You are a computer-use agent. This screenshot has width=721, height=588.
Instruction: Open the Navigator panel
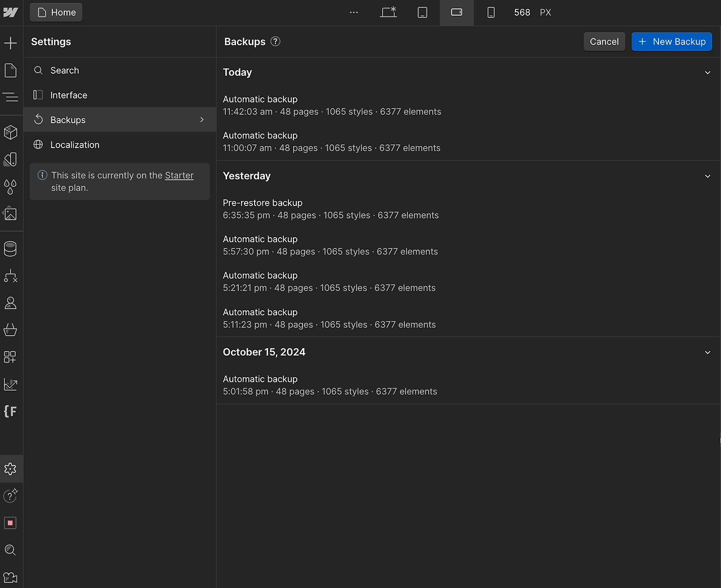coord(11,97)
